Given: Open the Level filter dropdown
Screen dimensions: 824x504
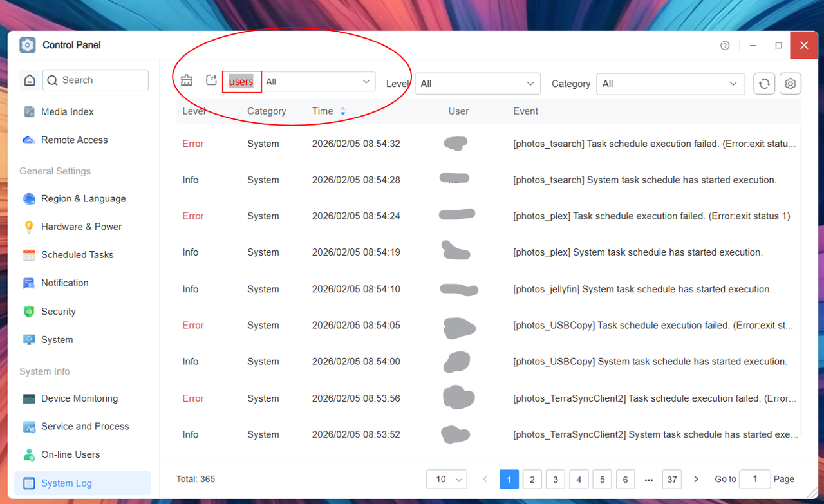Looking at the screenshot, I should (x=478, y=84).
